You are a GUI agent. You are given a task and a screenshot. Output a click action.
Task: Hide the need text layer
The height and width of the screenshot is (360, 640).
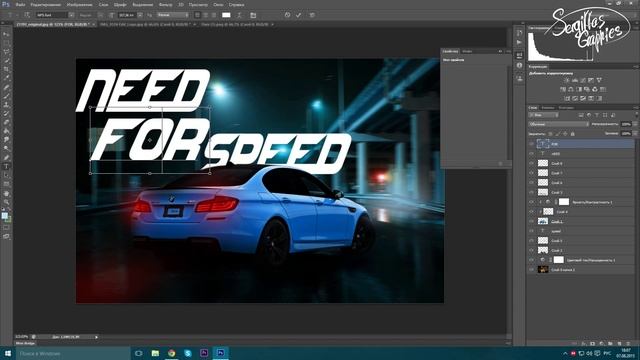pos(531,154)
